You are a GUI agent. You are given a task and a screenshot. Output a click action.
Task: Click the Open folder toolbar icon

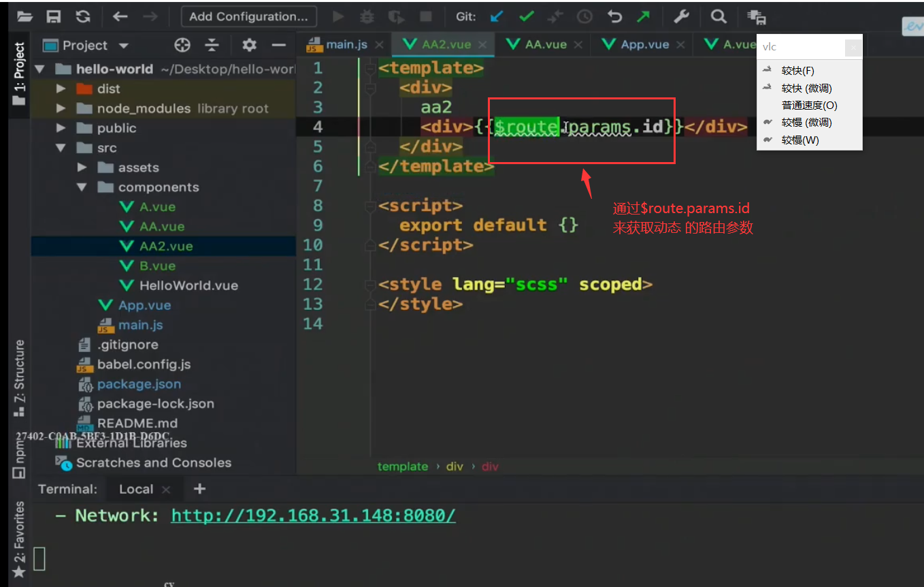click(24, 16)
